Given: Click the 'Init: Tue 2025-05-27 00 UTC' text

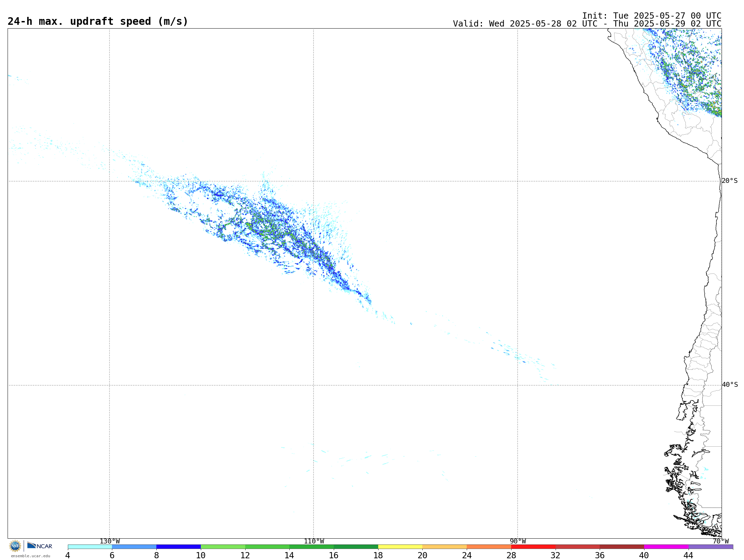Looking at the screenshot, I should coord(652,16).
